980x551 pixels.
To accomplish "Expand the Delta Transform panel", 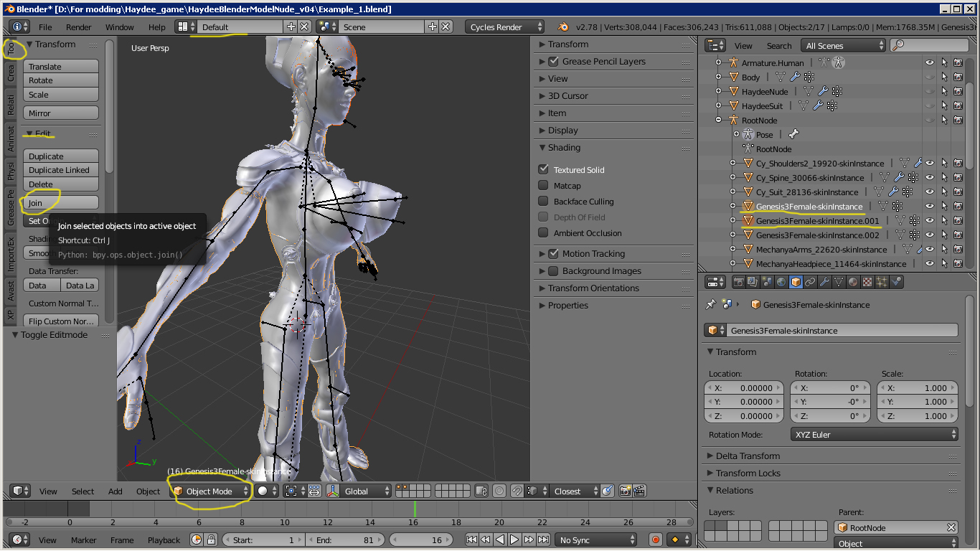I will 748,456.
